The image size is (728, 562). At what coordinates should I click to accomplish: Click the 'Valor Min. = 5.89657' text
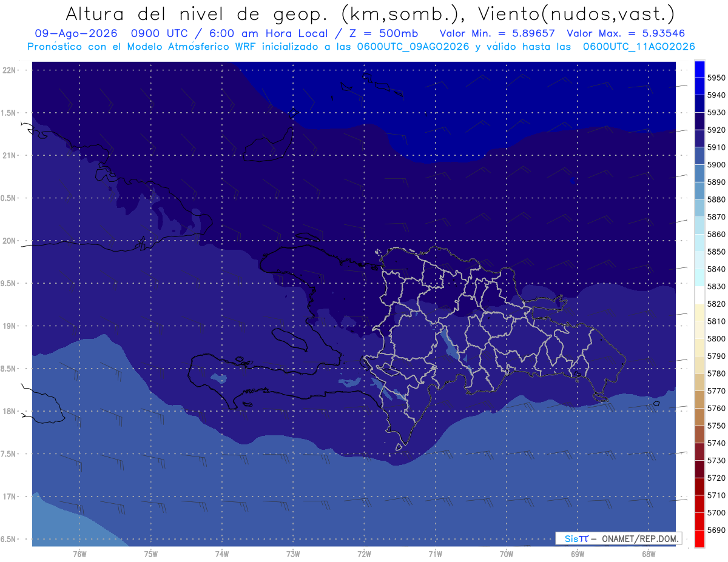[x=497, y=33]
